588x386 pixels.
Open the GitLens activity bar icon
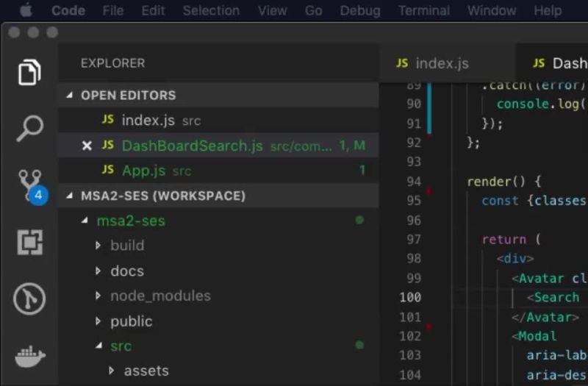pos(29,299)
